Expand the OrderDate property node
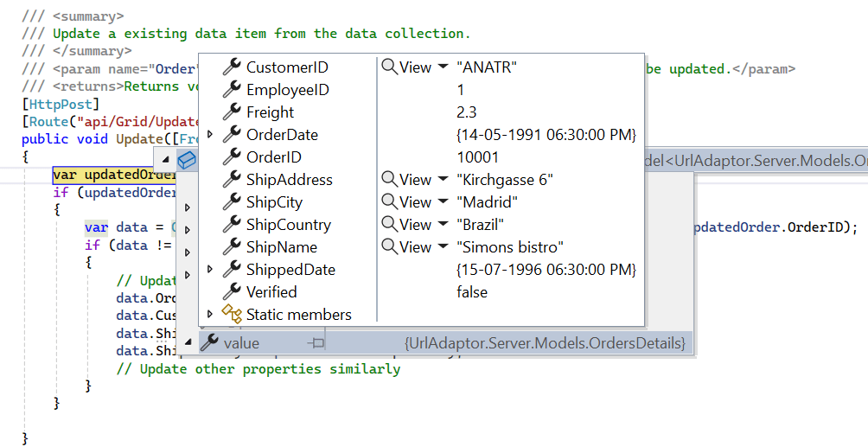868x447 pixels. pyautogui.click(x=209, y=135)
